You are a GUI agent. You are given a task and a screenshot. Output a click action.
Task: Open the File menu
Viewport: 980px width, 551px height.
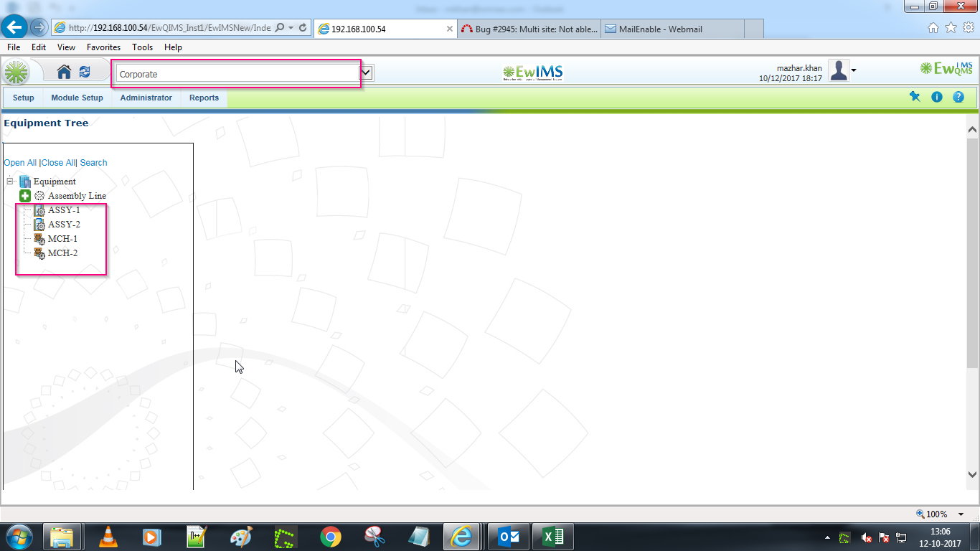(x=14, y=47)
